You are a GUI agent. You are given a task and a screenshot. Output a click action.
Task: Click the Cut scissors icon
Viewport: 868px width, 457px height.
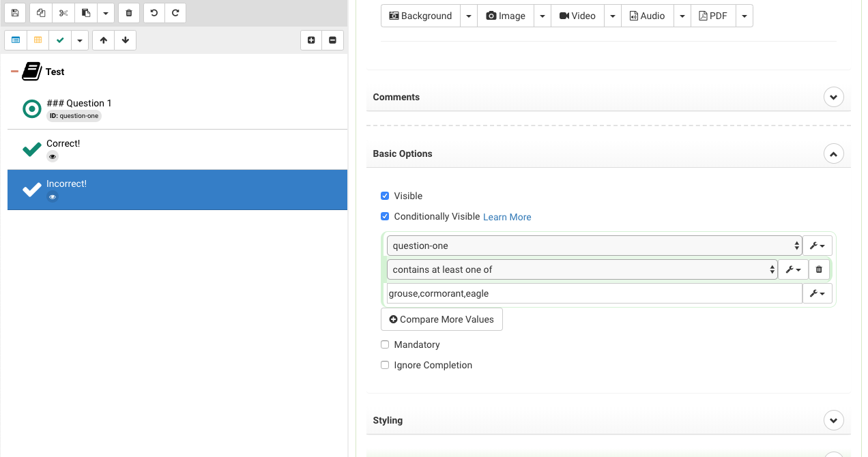click(x=63, y=13)
